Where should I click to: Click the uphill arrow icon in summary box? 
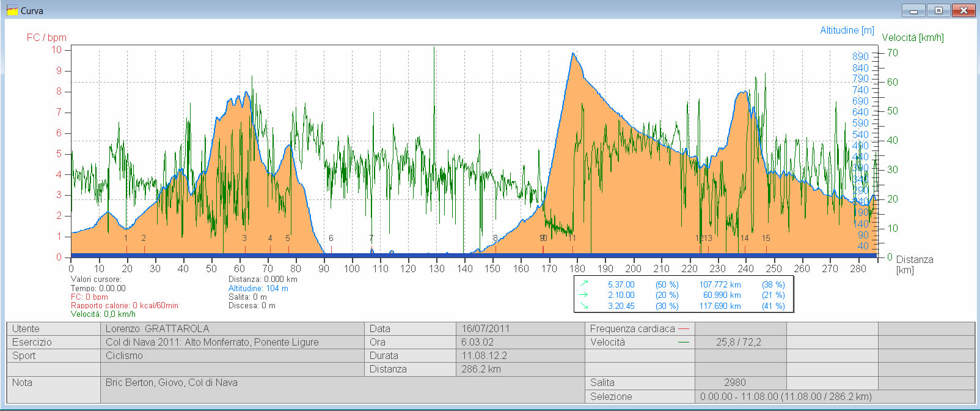[584, 284]
